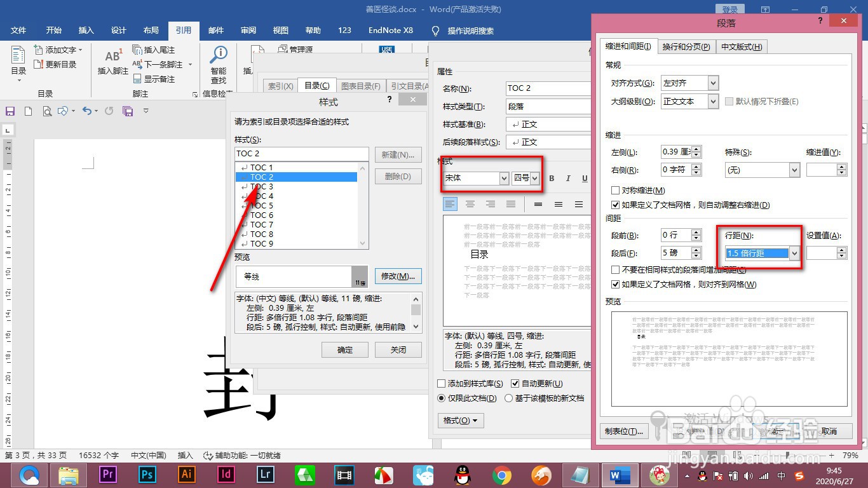Image resolution: width=868 pixels, height=488 pixels.
Task: Select justify alignment in modify style dialog
Action: coord(511,204)
